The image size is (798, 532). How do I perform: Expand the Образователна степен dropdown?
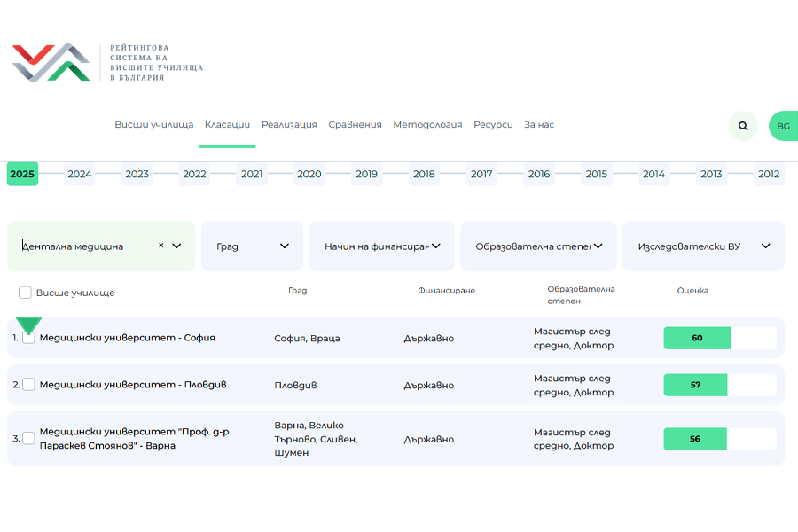[x=538, y=246]
